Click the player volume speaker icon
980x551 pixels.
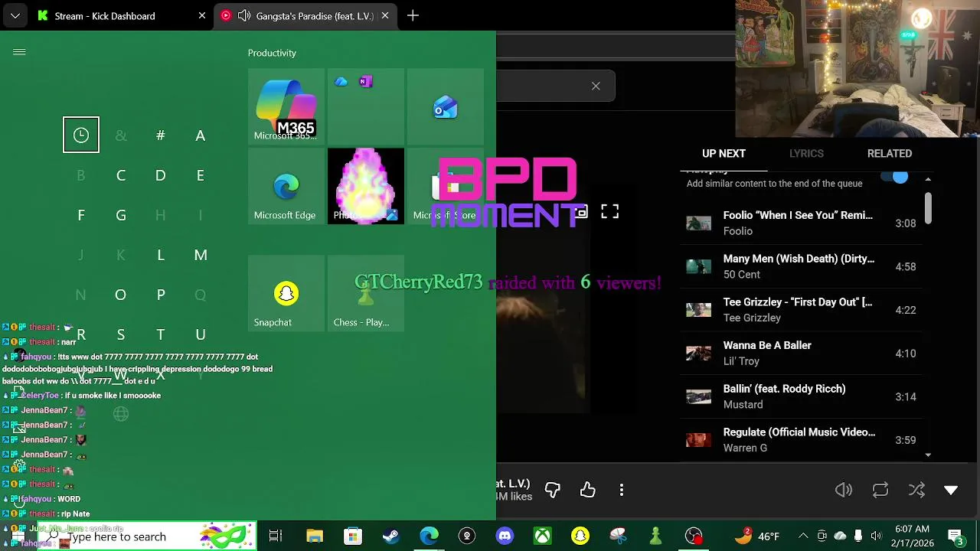click(844, 490)
